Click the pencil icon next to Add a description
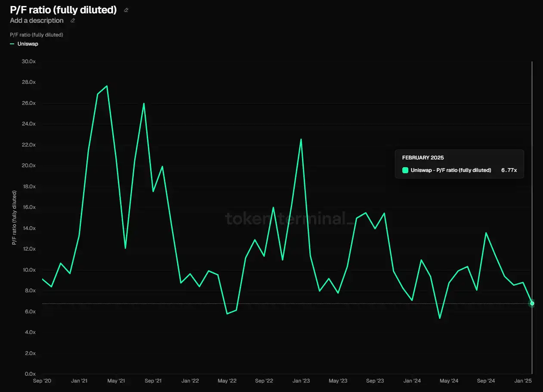Viewport: 543px width, 392px height. coord(73,20)
